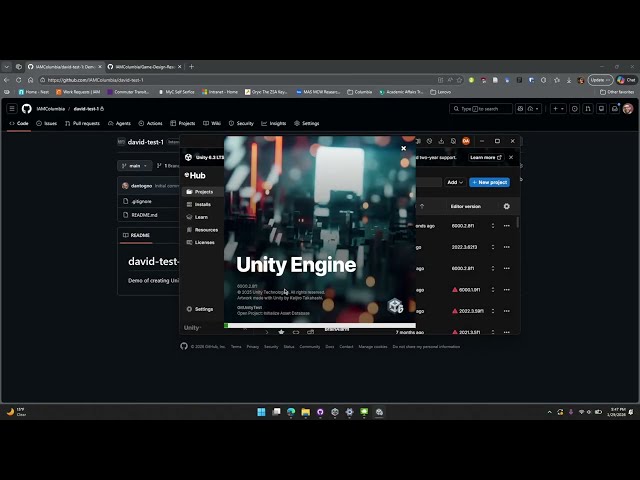Sort projects by the arrow column header
Image resolution: width=640 pixels, height=480 pixels.
click(422, 207)
